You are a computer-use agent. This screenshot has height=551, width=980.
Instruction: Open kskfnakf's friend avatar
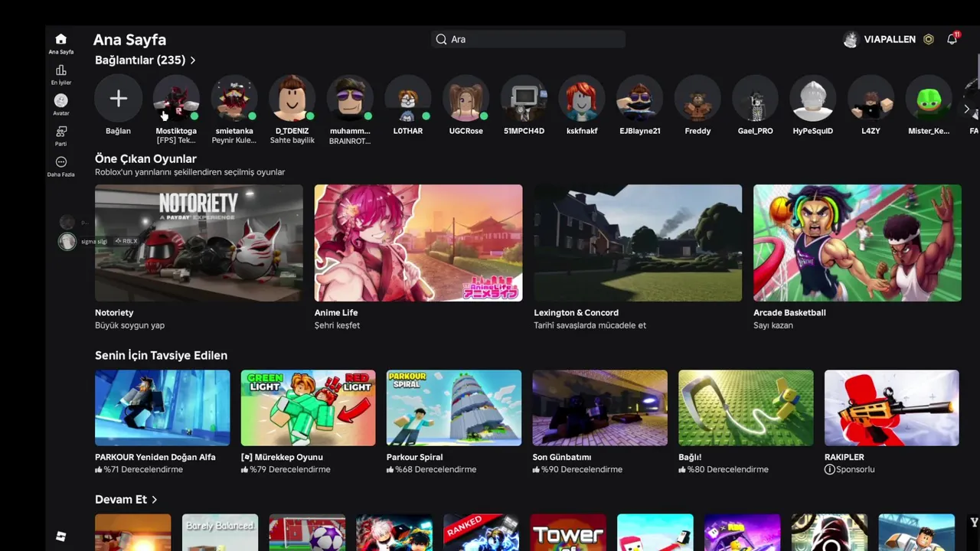(582, 98)
